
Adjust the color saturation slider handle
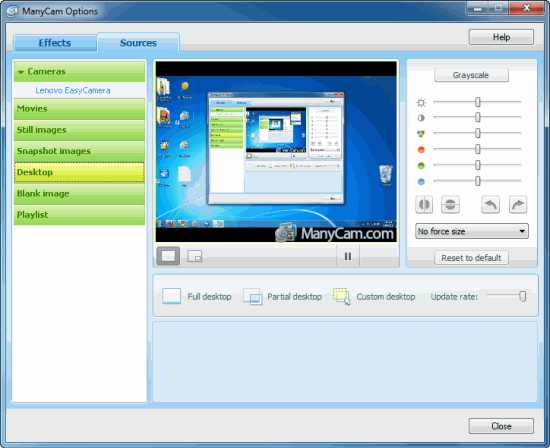point(477,133)
